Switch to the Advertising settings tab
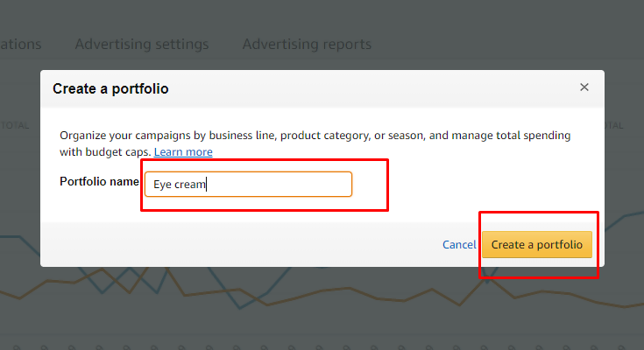The height and width of the screenshot is (350, 644). pos(142,44)
